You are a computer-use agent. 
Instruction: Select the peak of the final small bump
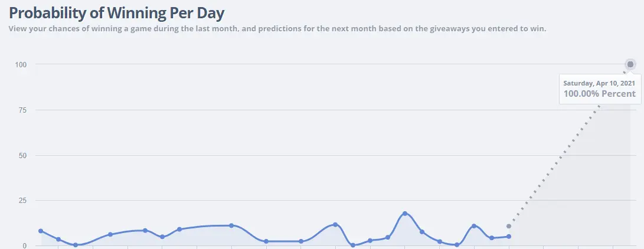coord(474,226)
